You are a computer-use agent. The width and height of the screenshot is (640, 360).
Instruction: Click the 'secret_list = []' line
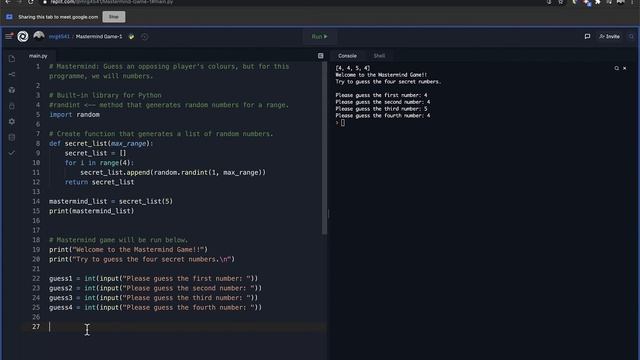pos(96,153)
